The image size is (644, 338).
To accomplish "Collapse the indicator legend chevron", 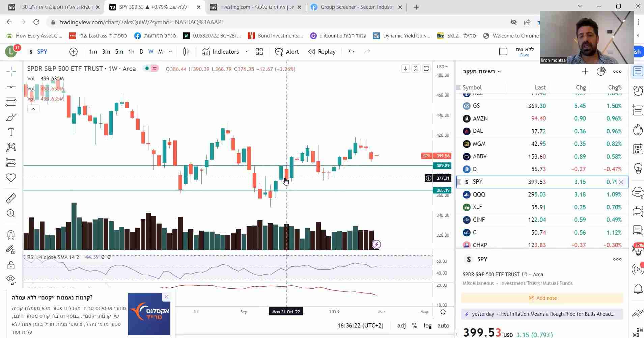I will click(33, 109).
